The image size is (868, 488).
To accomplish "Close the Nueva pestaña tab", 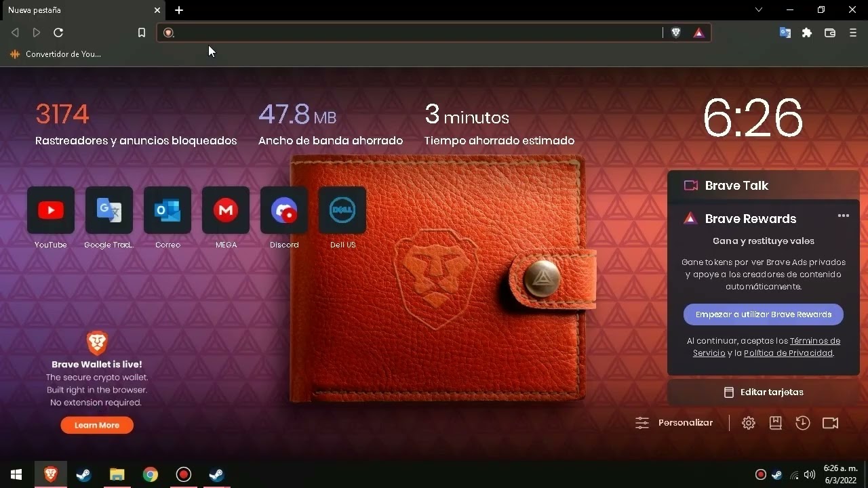I will [157, 10].
